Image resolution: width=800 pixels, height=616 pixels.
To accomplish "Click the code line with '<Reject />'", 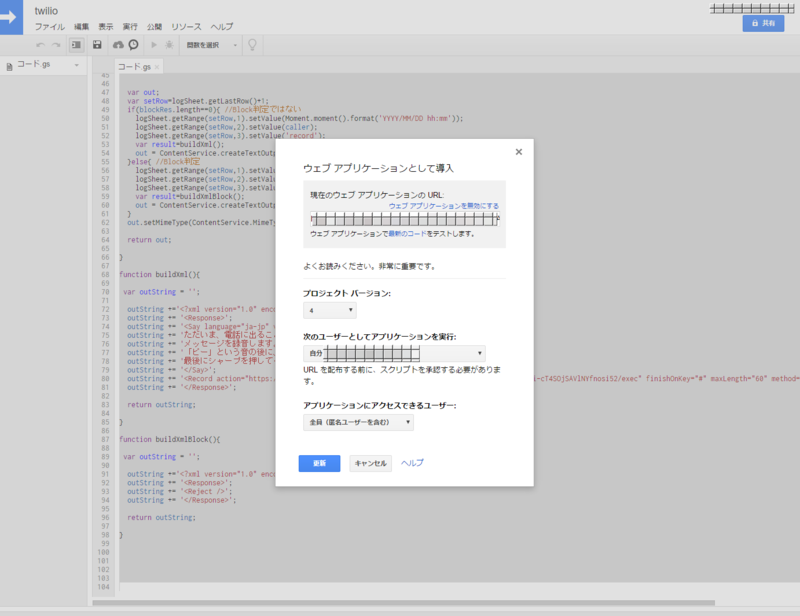I will point(179,491).
